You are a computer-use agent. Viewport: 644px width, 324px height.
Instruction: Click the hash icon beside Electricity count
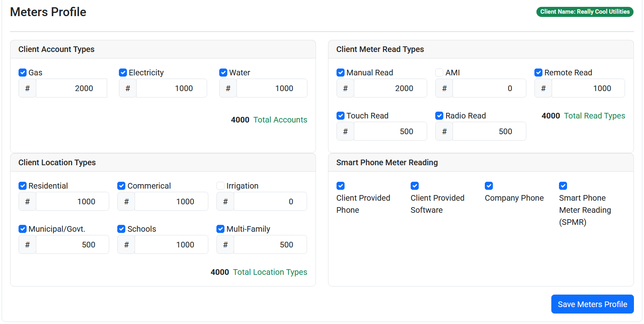[128, 88]
